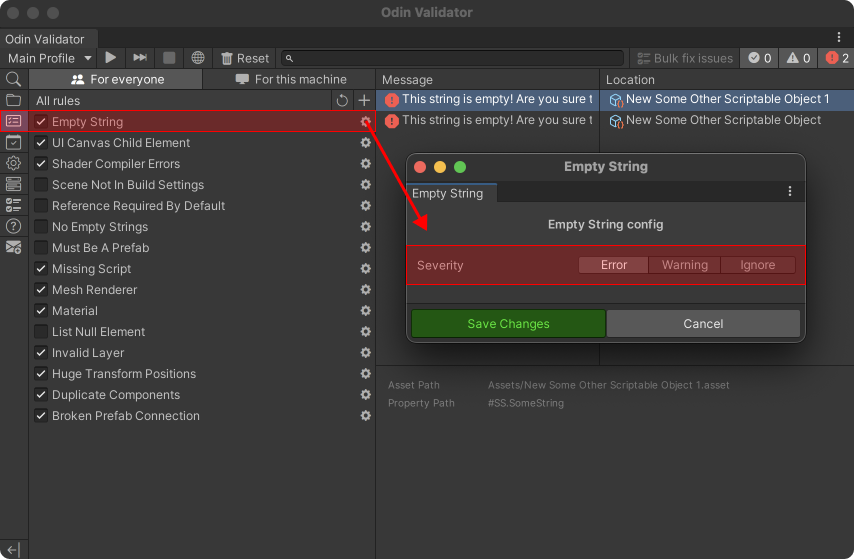Click the Reset trash button

click(x=245, y=58)
